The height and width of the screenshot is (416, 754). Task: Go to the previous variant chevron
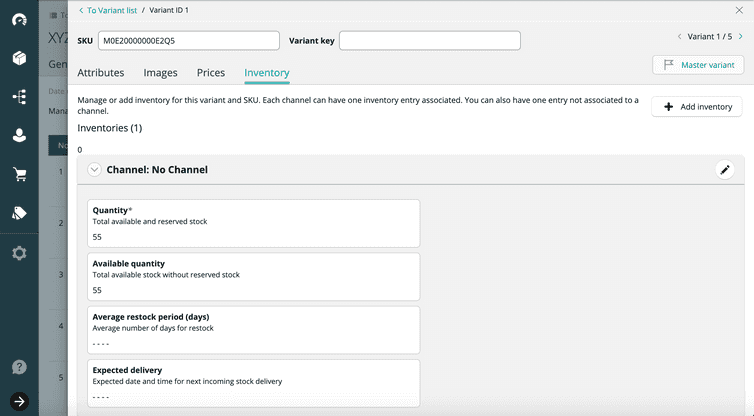click(679, 37)
